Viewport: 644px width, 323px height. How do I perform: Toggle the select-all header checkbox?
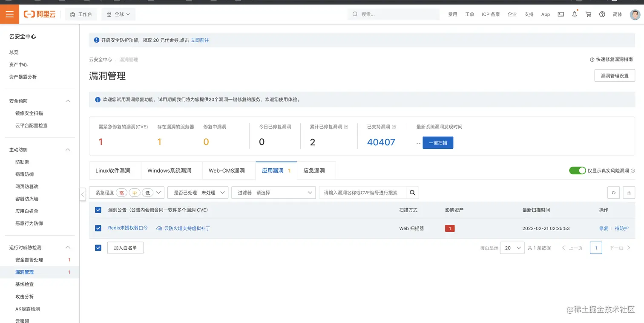point(98,210)
